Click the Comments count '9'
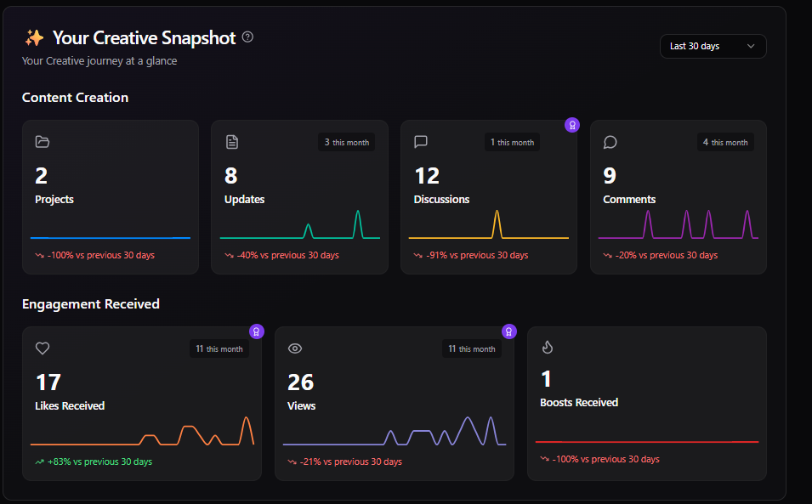Screen dimensions: 812x504 [610, 176]
